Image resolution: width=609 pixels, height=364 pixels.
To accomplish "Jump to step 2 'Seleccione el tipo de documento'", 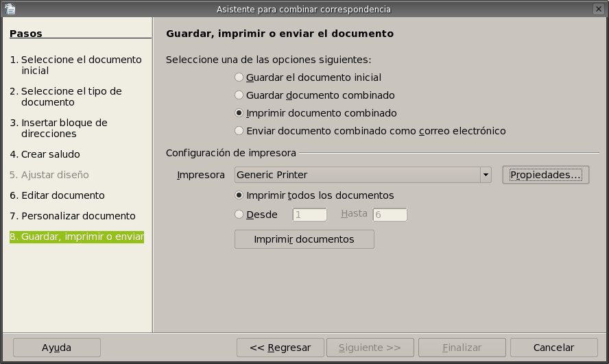I will [x=71, y=97].
